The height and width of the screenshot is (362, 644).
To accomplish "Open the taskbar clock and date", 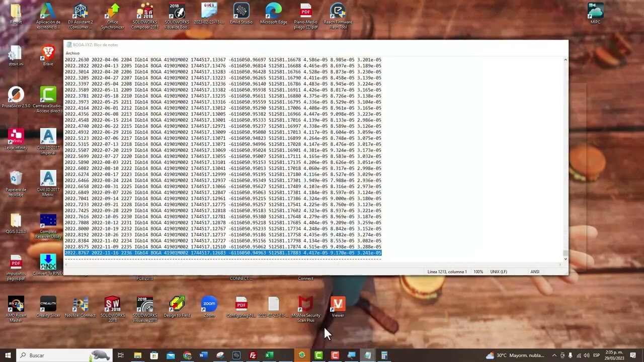I will pyautogui.click(x=613, y=355).
